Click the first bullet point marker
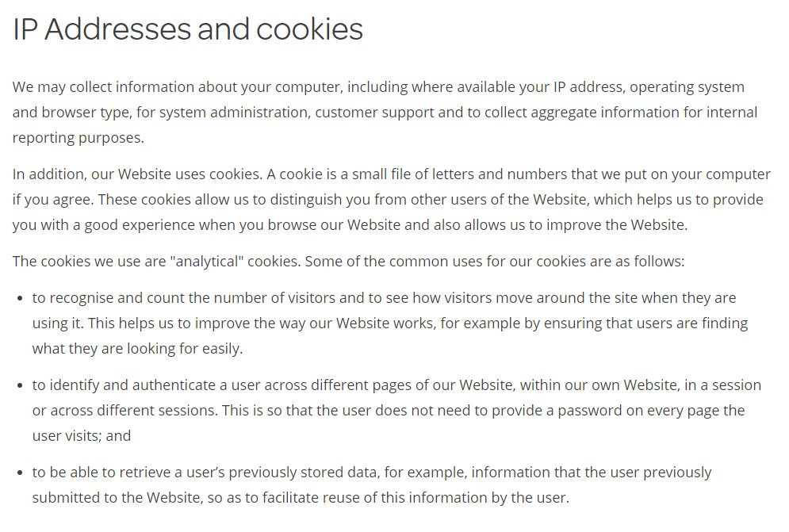This screenshot has width=789, height=532. coord(20,298)
